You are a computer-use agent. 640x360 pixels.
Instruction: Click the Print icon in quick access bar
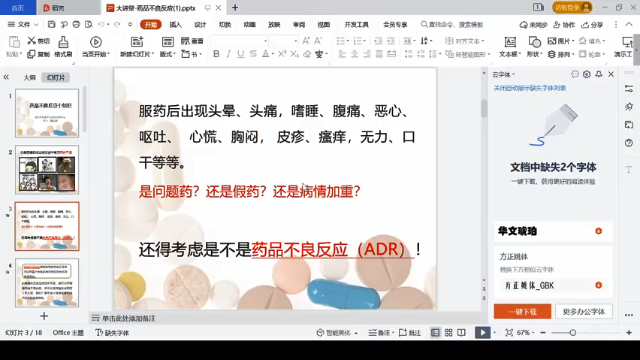tap(76, 24)
